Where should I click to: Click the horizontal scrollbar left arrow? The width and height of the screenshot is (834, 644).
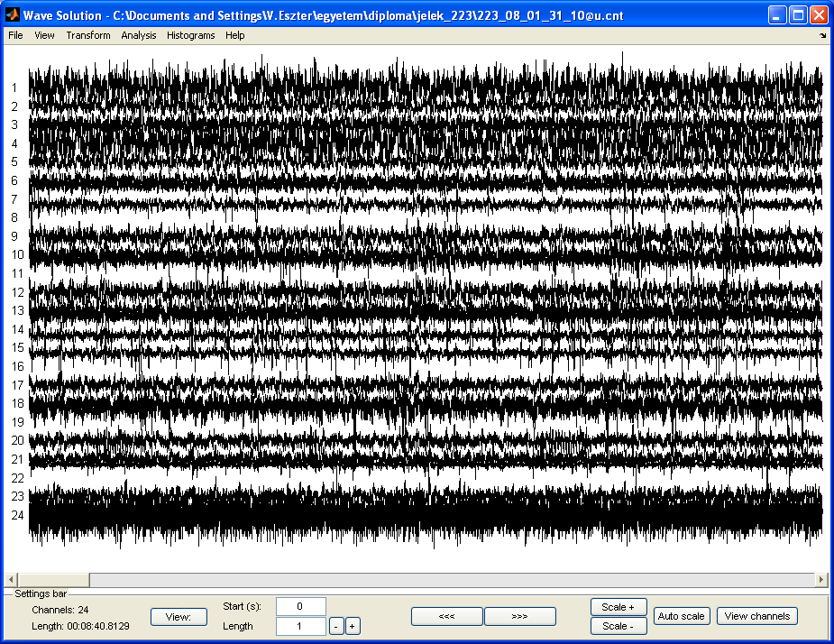coord(11,579)
